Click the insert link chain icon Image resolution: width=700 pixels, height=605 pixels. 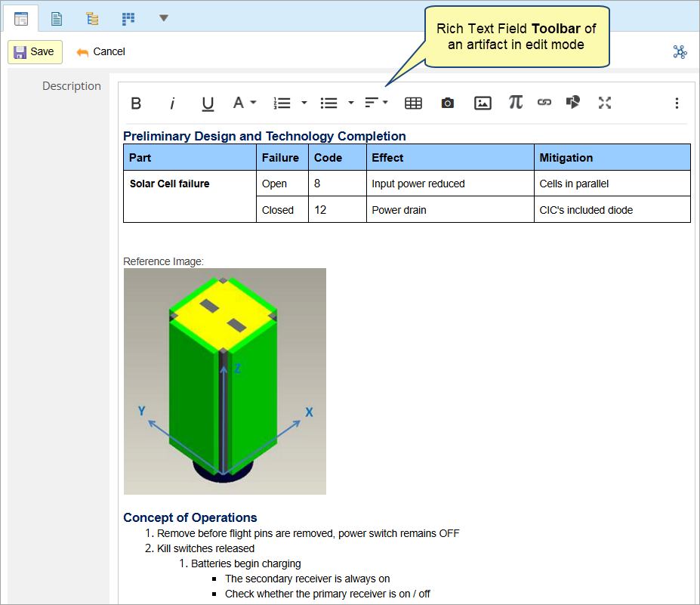pyautogui.click(x=544, y=103)
